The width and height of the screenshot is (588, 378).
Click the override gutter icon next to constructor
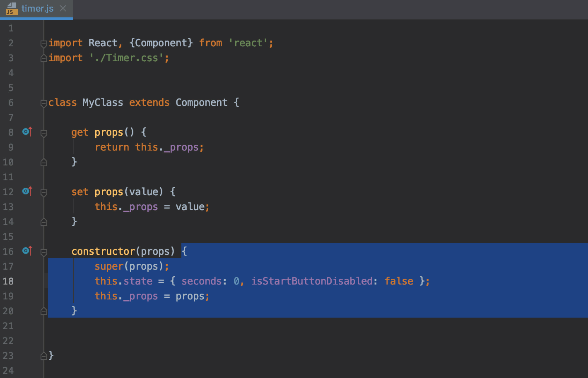pyautogui.click(x=27, y=251)
